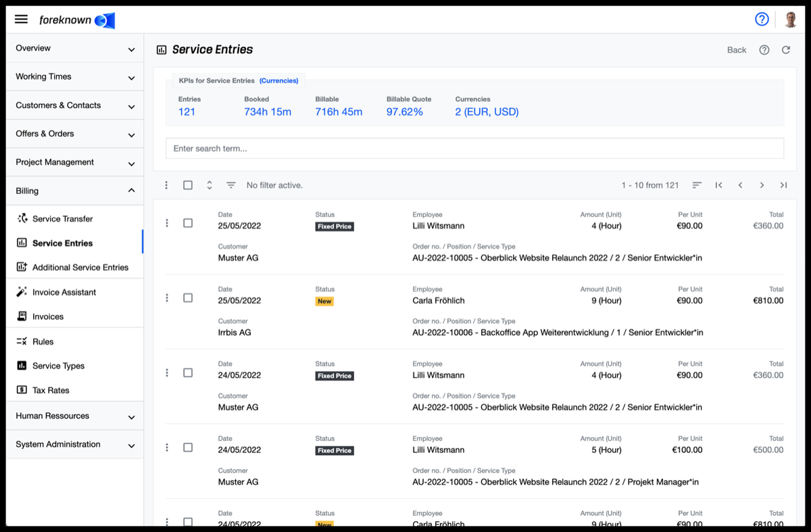Expand the Project Management section
The width and height of the screenshot is (811, 532).
pos(74,162)
